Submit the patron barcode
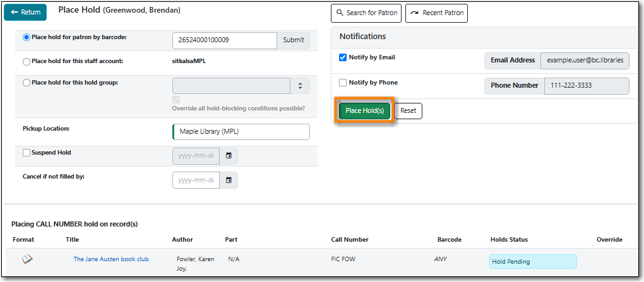This screenshot has width=644, height=282. (x=294, y=40)
